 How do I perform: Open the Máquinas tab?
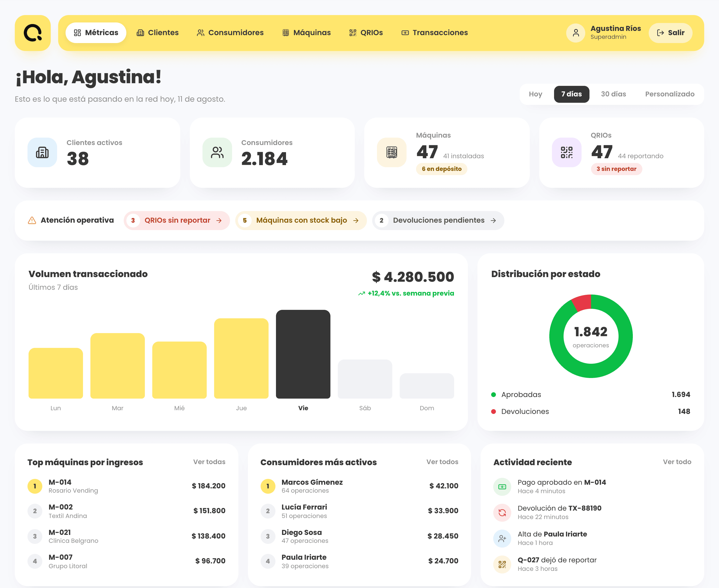(306, 33)
